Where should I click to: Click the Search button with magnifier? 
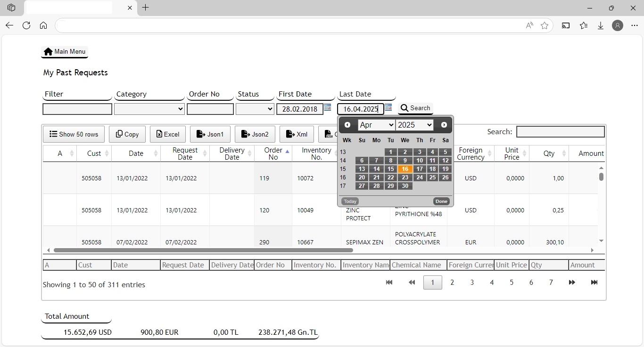click(x=415, y=108)
